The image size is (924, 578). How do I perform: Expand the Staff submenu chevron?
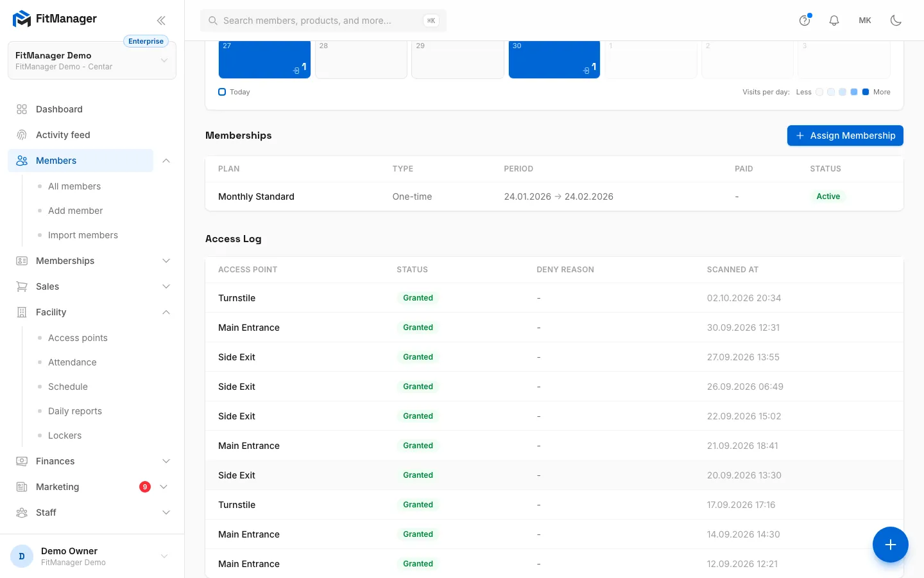pyautogui.click(x=166, y=512)
